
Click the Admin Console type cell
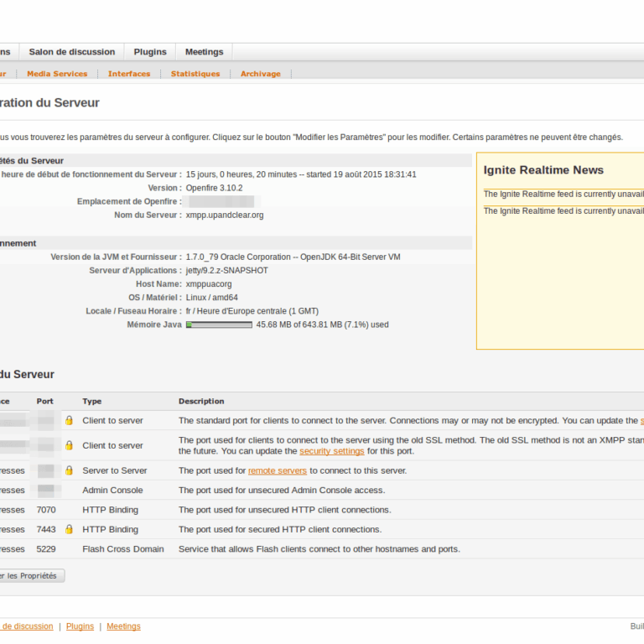112,490
